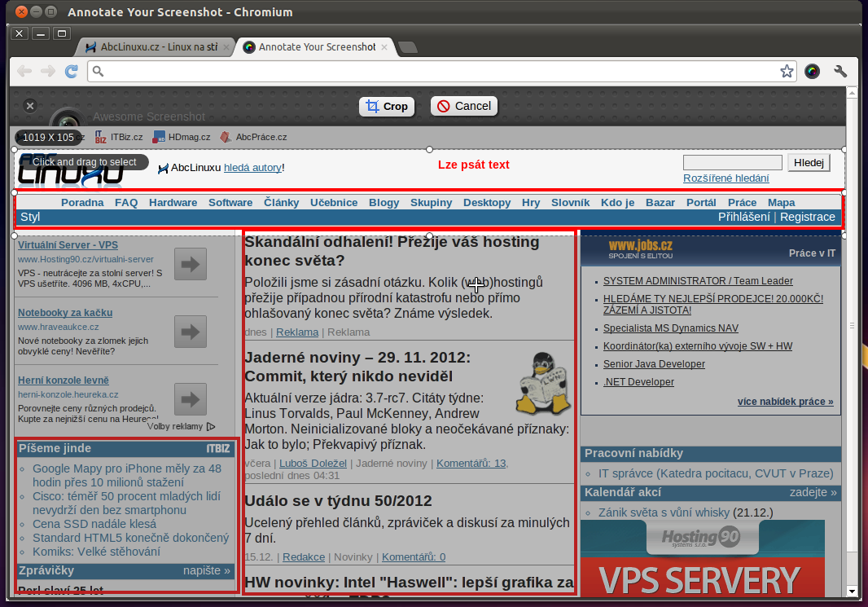Screen dimensions: 868x607
Task: Open the Chromium wrench settings menu
Action: [x=840, y=71]
